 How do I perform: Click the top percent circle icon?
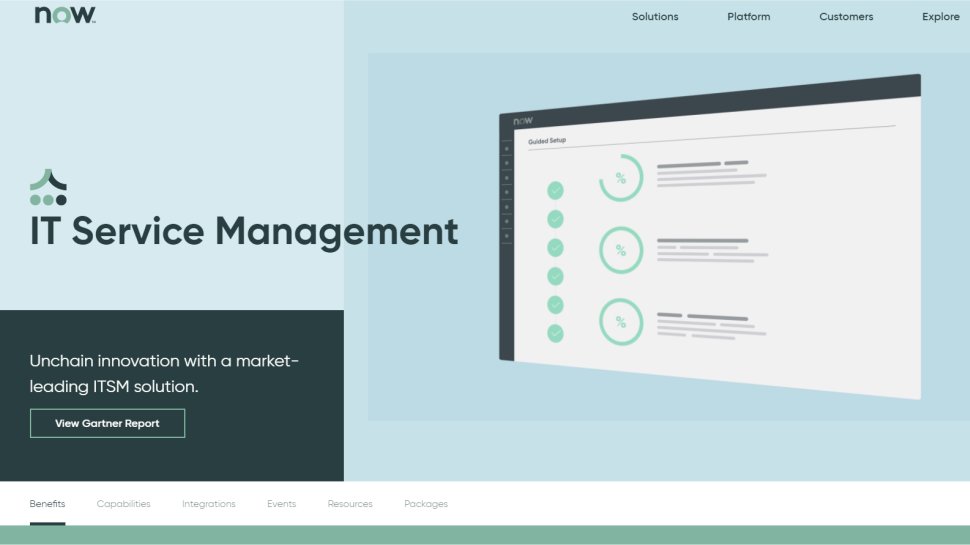[x=620, y=178]
